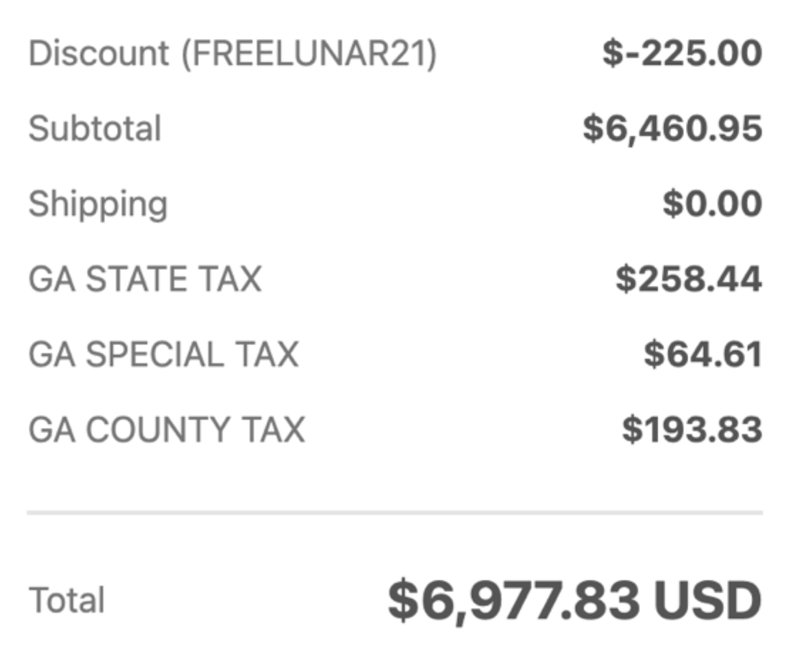805x672 pixels.
Task: Click the GA SPECIAL TAX label
Action: (163, 354)
